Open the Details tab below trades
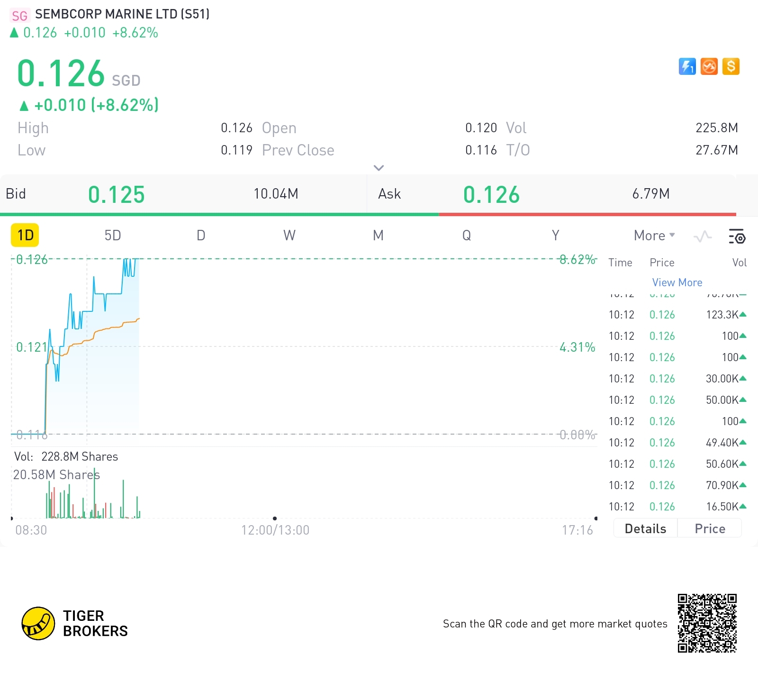The image size is (758, 700). [645, 528]
